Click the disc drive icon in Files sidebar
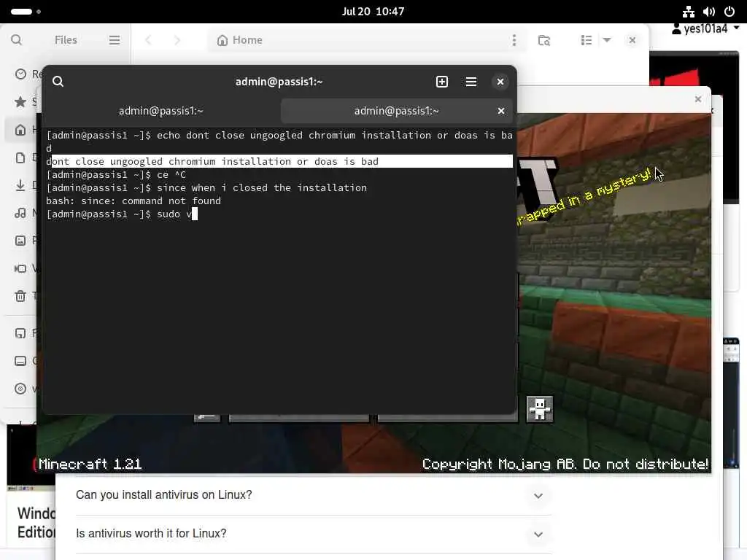 click(20, 389)
